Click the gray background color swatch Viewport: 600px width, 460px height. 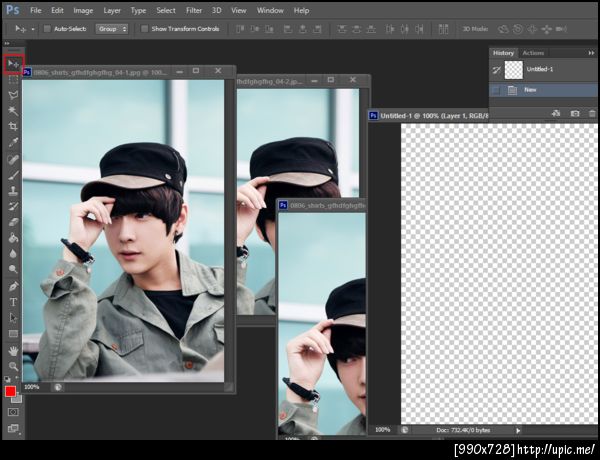click(18, 399)
